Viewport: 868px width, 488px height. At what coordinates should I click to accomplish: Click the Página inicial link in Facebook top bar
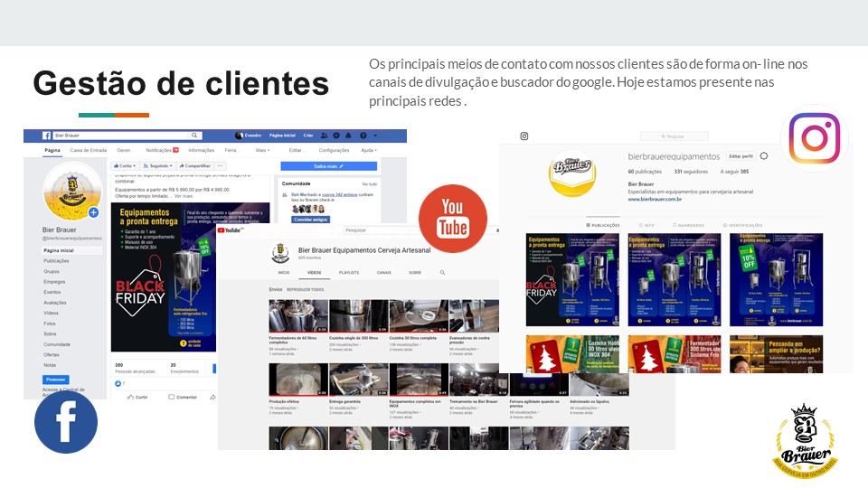pyautogui.click(x=282, y=135)
